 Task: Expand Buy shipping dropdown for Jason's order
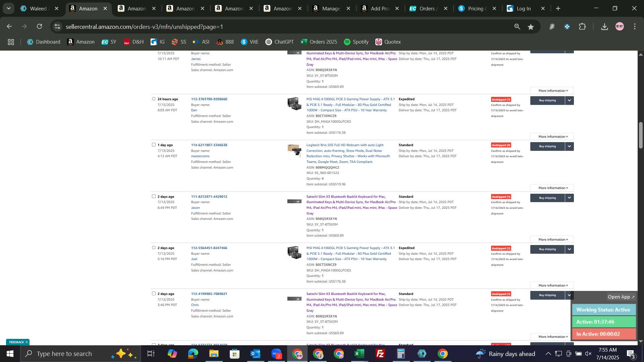(569, 198)
